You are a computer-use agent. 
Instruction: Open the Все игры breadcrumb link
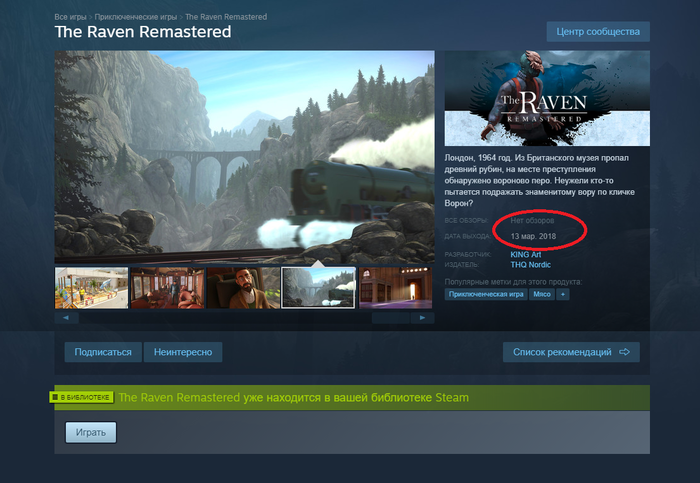point(70,17)
